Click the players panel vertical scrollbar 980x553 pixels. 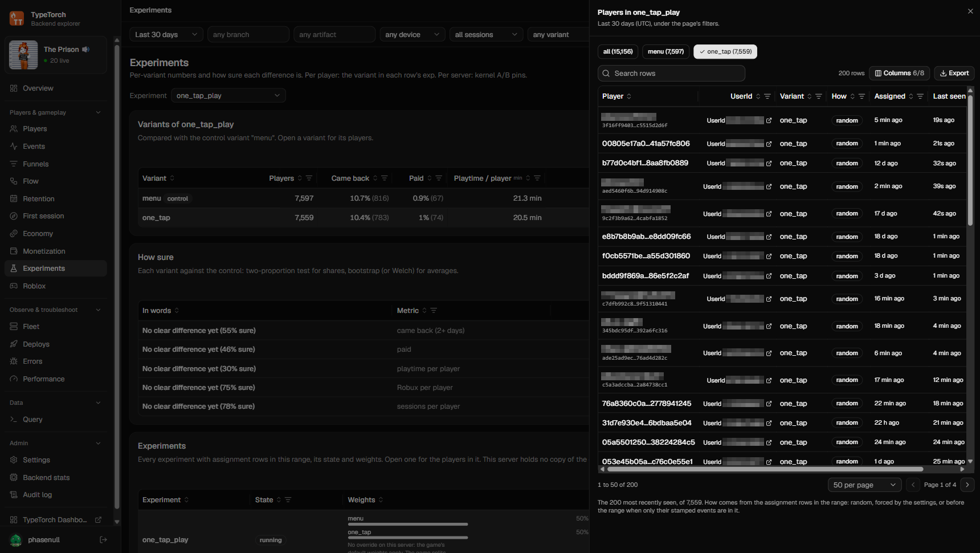(970, 160)
